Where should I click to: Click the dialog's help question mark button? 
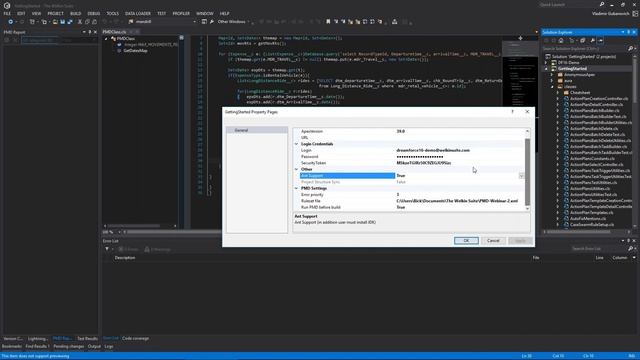click(513, 111)
